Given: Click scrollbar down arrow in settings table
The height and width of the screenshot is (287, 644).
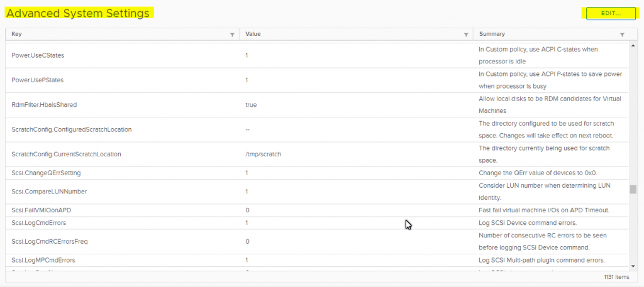Looking at the screenshot, I should pyautogui.click(x=633, y=265).
